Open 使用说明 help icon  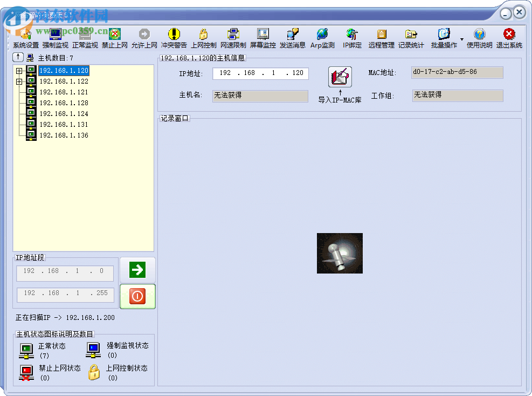479,39
